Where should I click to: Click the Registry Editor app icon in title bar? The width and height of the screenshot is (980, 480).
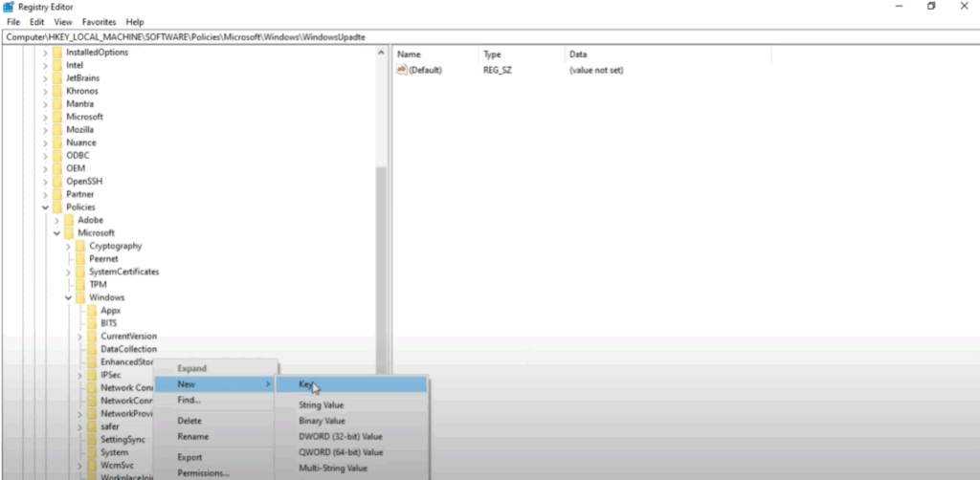click(8, 7)
